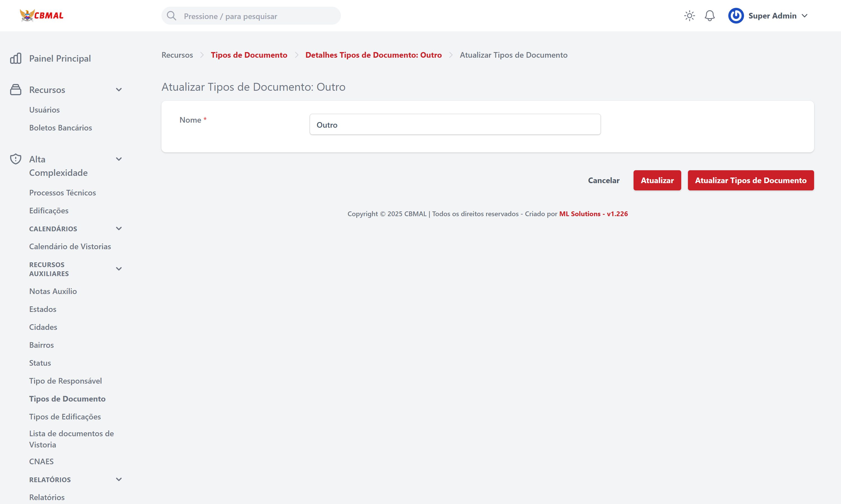Click the Recursos sidebar icon

click(16, 90)
